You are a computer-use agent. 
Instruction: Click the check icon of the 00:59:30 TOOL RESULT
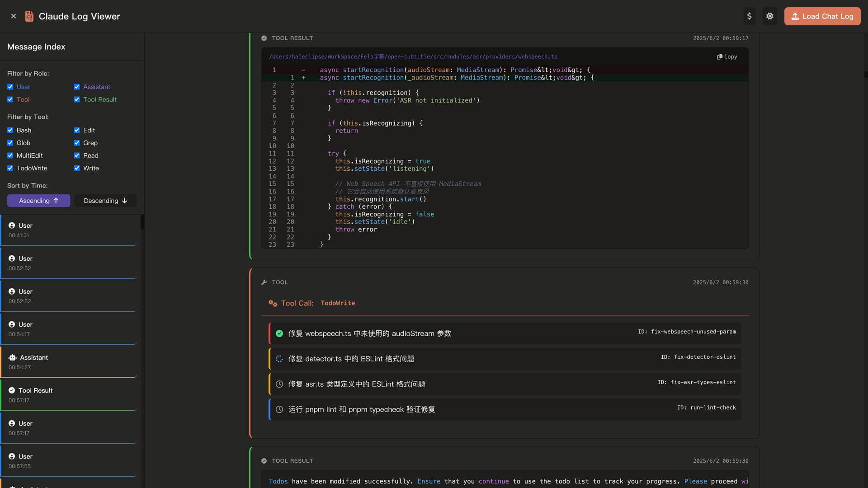(264, 461)
